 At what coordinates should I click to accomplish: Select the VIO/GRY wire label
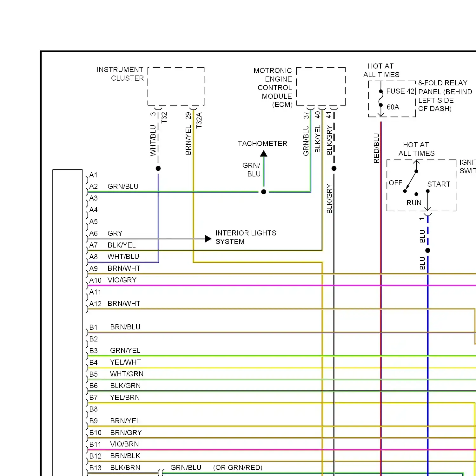122,280
